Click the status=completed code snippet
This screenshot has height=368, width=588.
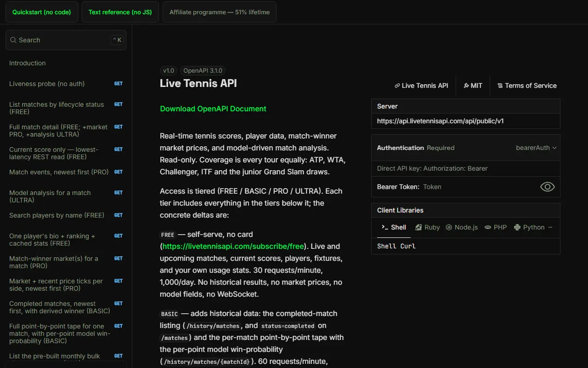[288, 326]
